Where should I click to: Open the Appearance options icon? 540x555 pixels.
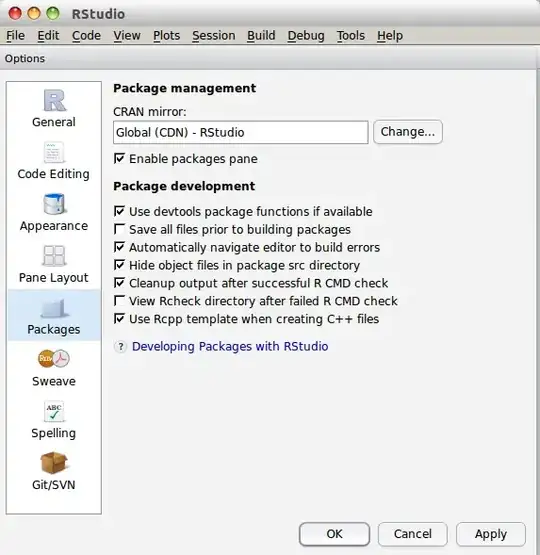tap(54, 204)
